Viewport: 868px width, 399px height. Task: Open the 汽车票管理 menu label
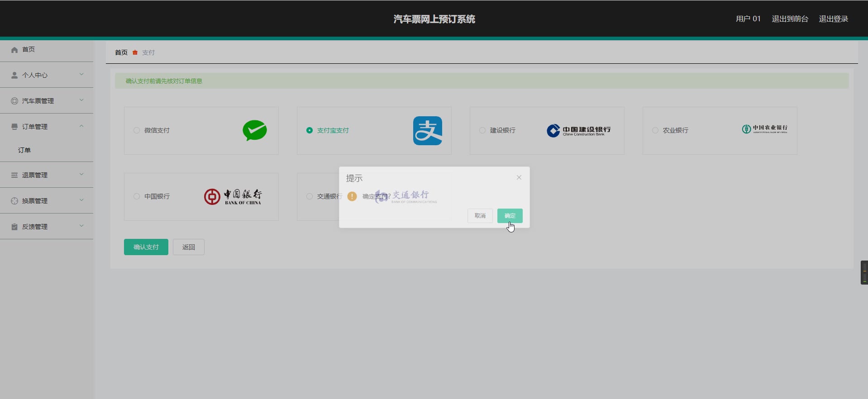pyautogui.click(x=38, y=101)
